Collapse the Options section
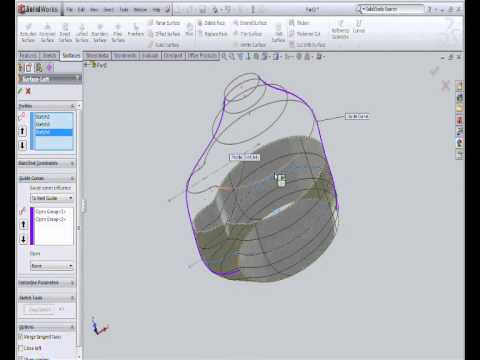This screenshot has height=360, width=480. [72, 327]
